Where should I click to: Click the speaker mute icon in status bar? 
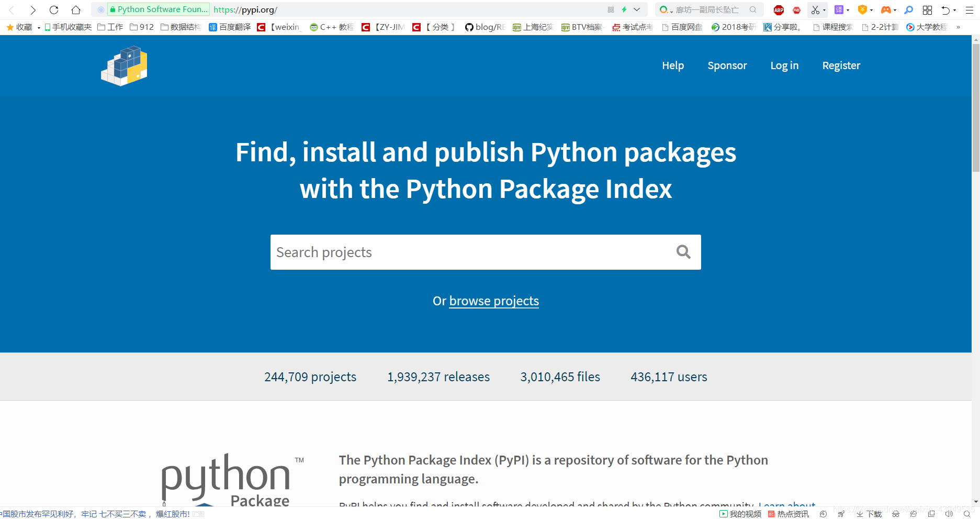(949, 514)
